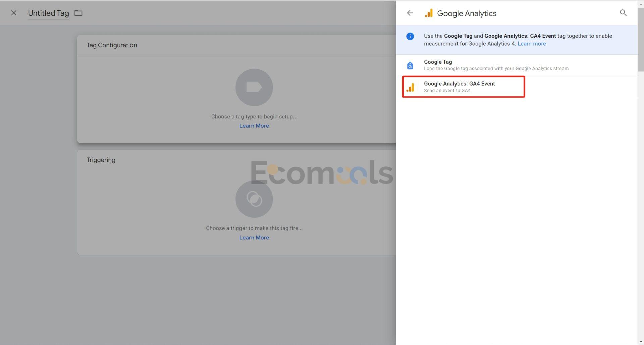Open Learn more link in info banner
Viewport: 644px width, 345px height.
tap(531, 44)
